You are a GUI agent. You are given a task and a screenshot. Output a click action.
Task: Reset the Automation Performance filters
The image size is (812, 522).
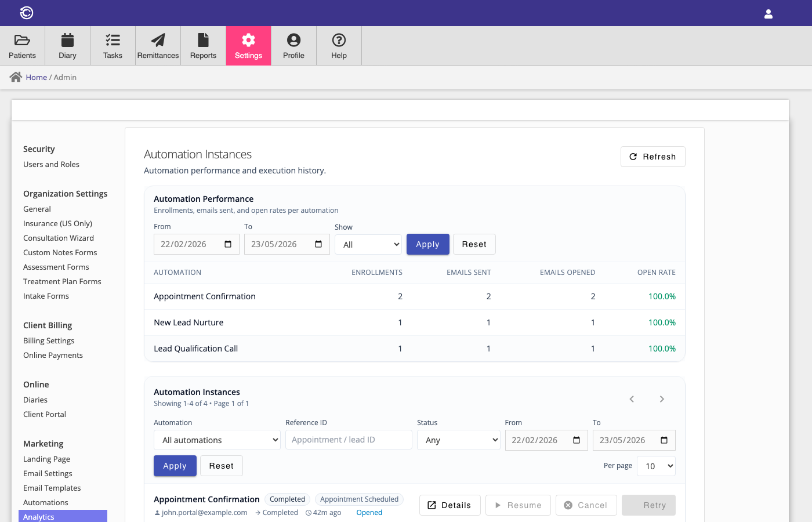click(474, 244)
